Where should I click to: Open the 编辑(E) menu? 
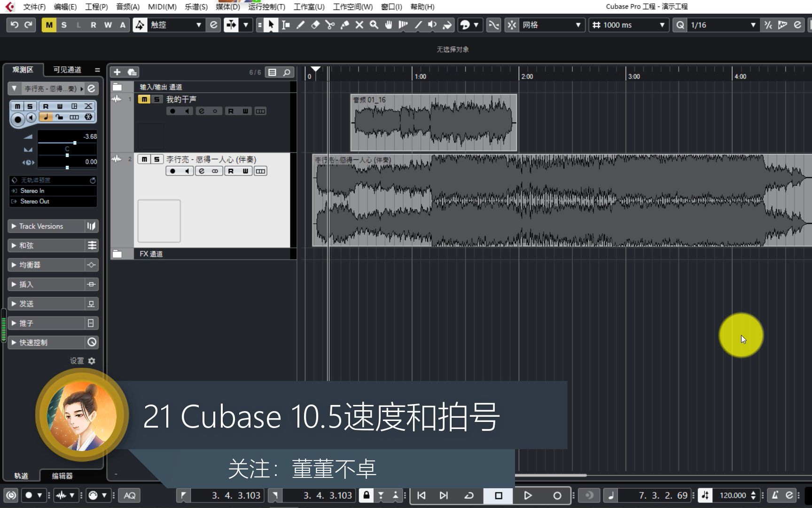pos(65,7)
